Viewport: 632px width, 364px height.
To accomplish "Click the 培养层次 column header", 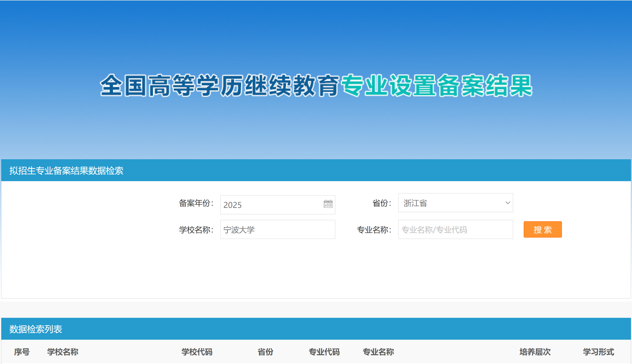I will click(535, 352).
